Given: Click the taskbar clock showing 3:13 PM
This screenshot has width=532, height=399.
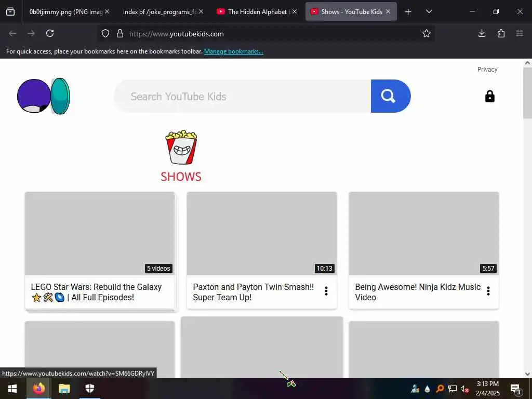Looking at the screenshot, I should pyautogui.click(x=487, y=389).
